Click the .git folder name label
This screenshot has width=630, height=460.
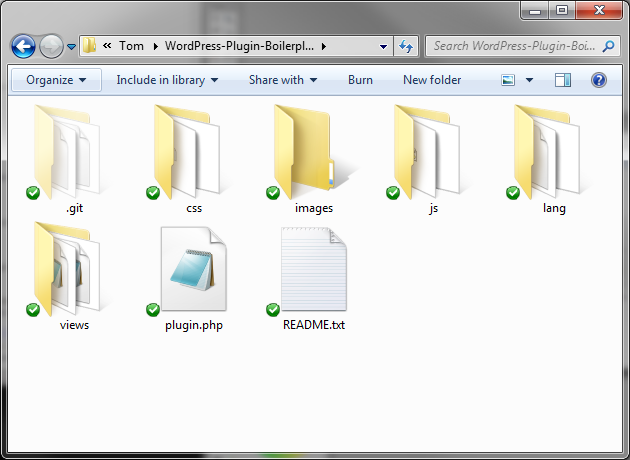75,208
